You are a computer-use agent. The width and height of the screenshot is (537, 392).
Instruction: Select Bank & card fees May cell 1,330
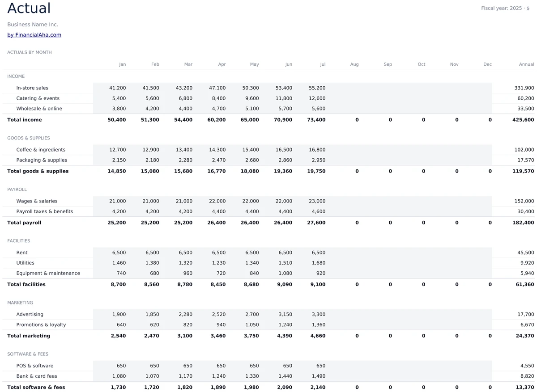click(x=243, y=376)
